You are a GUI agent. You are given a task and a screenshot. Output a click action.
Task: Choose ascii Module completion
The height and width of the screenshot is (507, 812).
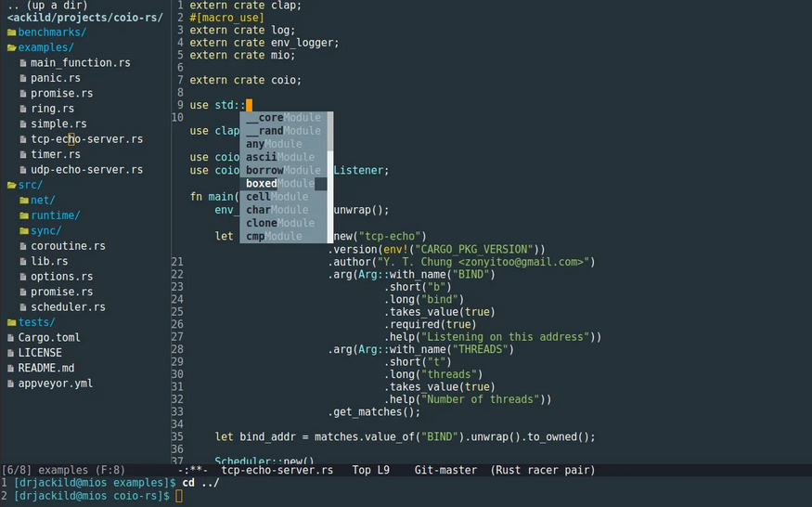coord(283,157)
